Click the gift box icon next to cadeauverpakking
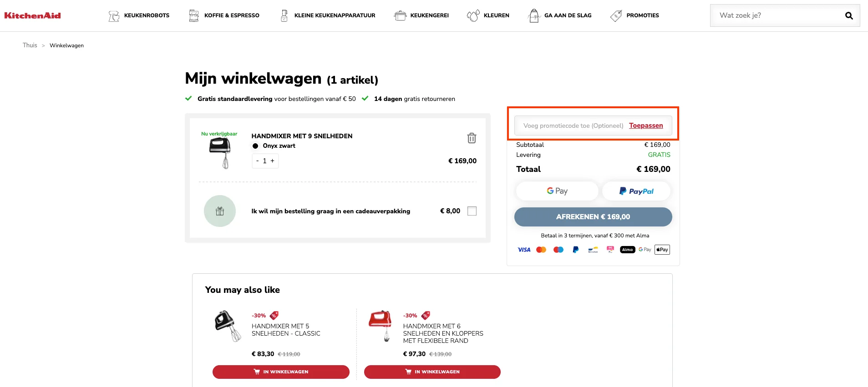The height and width of the screenshot is (387, 868). [x=220, y=211]
